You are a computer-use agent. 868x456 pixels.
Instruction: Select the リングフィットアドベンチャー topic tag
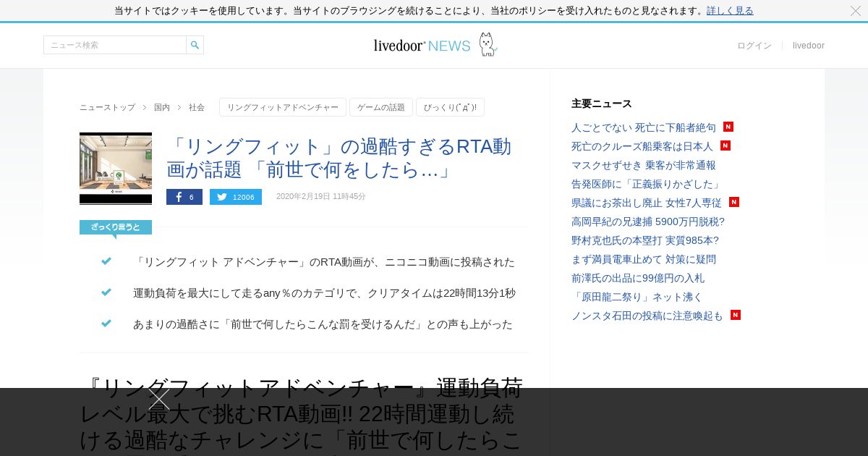point(283,107)
